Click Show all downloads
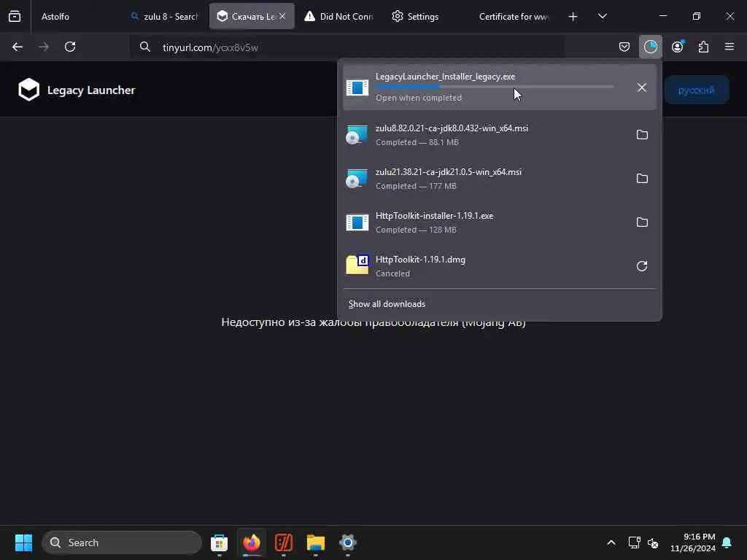The width and height of the screenshot is (747, 560). (387, 304)
